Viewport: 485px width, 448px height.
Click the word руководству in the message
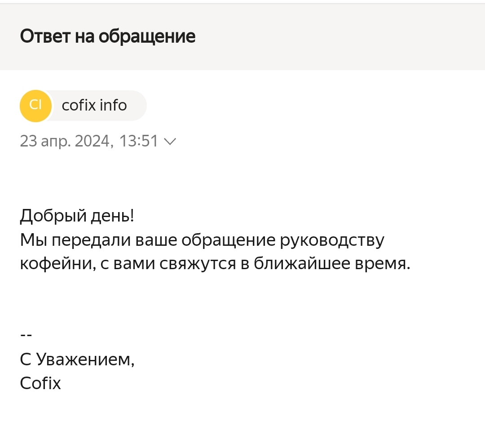point(332,240)
